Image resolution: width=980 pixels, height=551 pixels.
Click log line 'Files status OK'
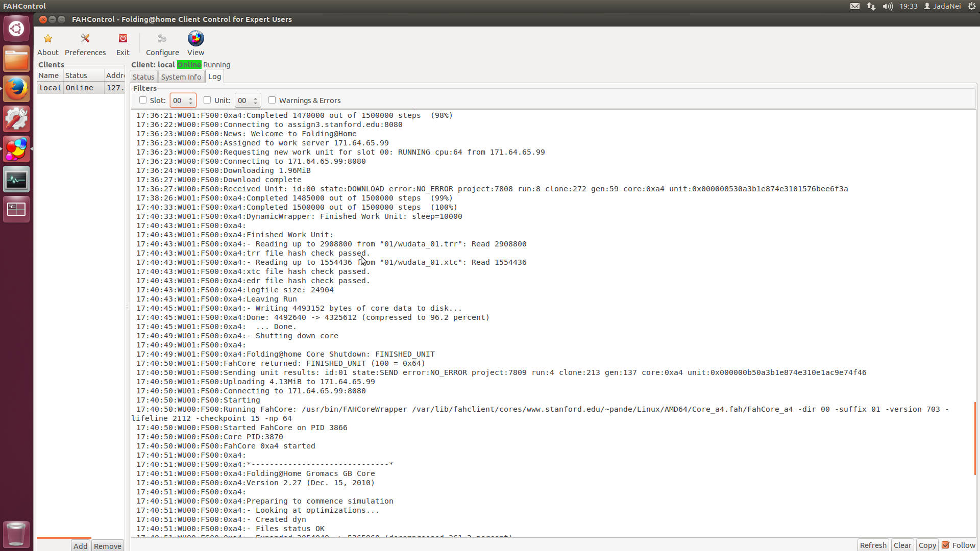(230, 529)
